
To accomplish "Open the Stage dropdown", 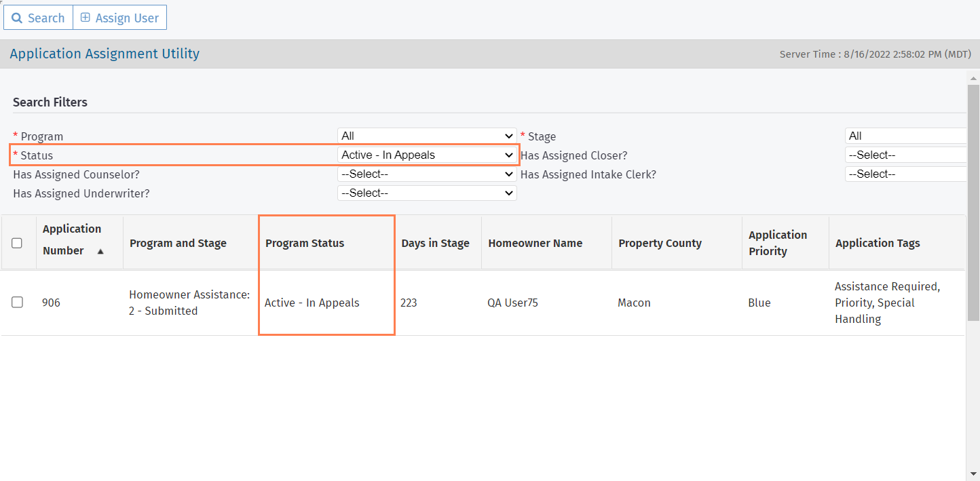I will click(x=905, y=136).
